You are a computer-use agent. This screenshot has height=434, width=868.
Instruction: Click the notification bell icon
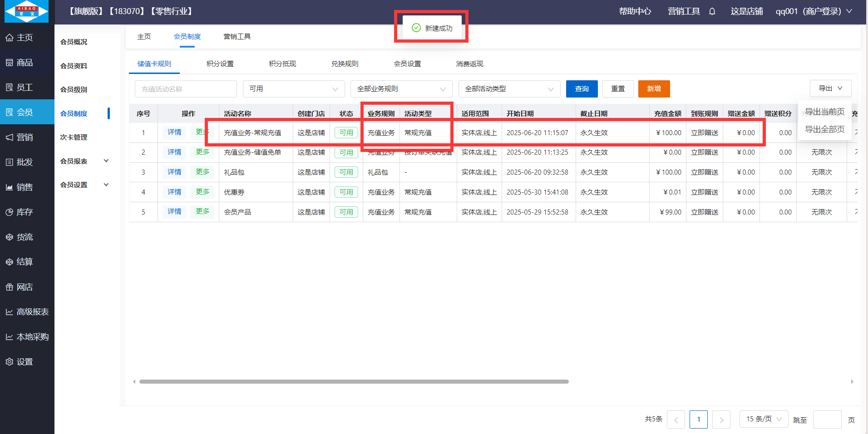point(712,11)
